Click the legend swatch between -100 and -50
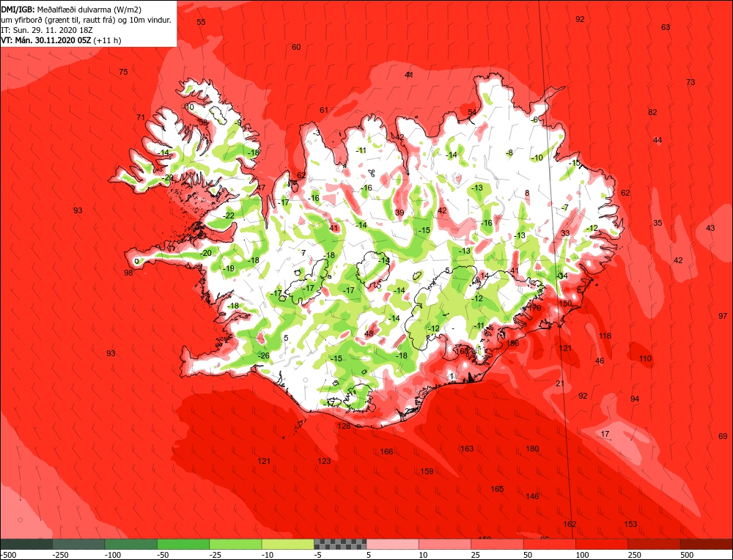 click(x=131, y=544)
